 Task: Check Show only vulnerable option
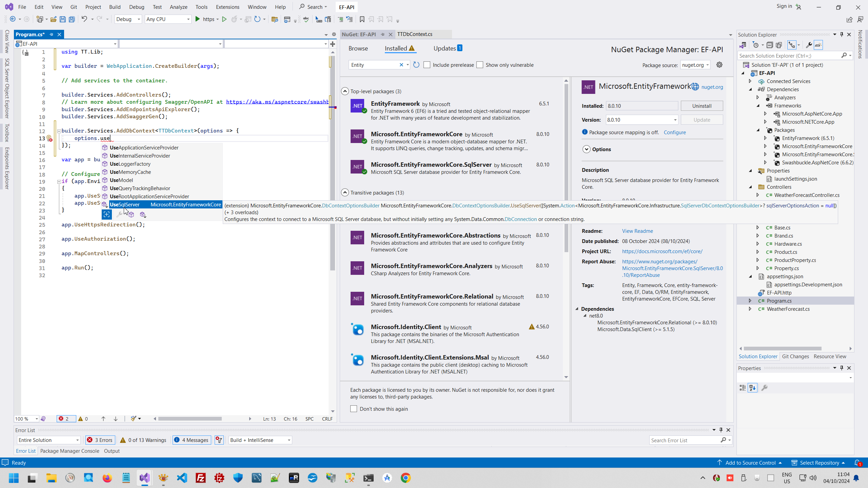coord(480,65)
